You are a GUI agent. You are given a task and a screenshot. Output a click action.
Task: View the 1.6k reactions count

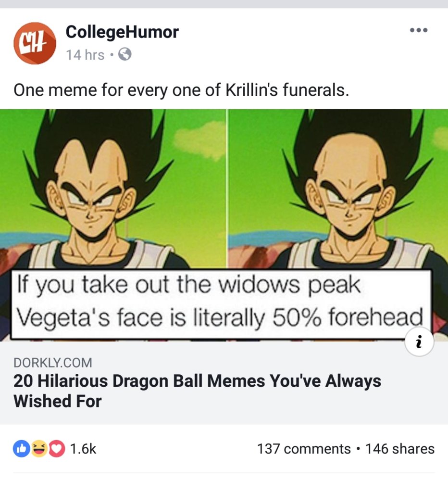[83, 449]
